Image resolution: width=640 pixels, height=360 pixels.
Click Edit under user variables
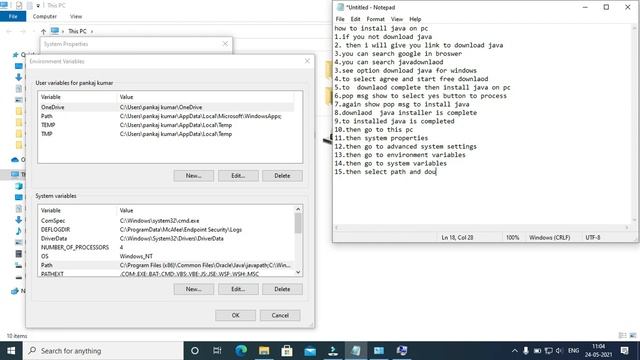(238, 176)
